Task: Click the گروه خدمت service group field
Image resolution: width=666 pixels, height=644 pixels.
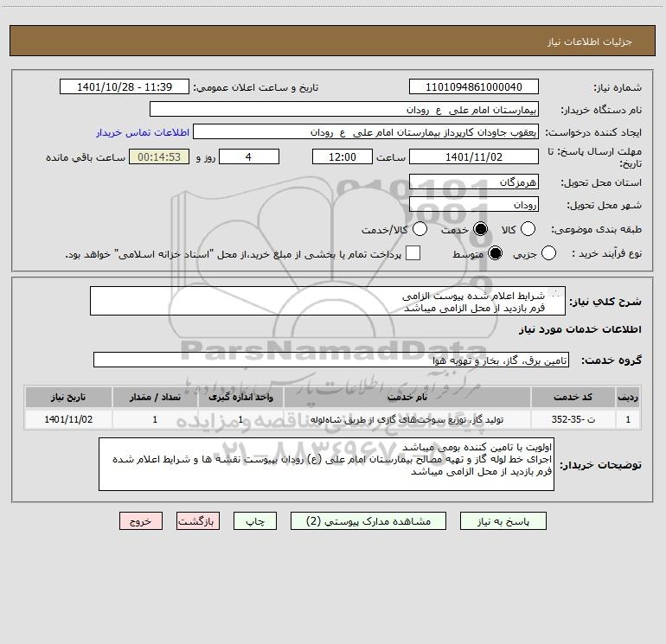Action: pos(331,360)
